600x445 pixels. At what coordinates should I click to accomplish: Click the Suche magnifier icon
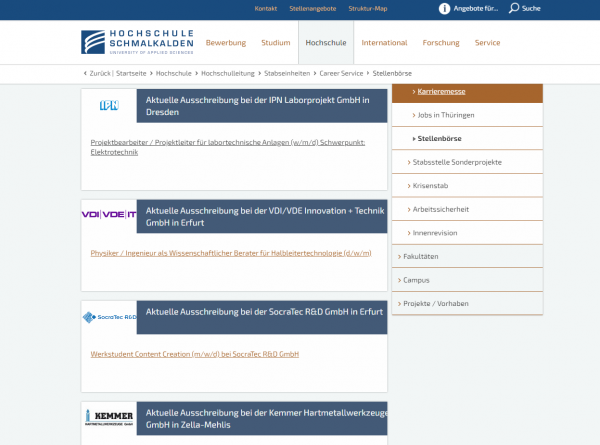(514, 8)
